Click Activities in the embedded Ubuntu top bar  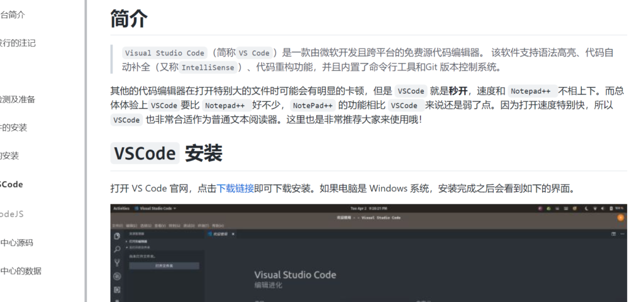pos(121,208)
